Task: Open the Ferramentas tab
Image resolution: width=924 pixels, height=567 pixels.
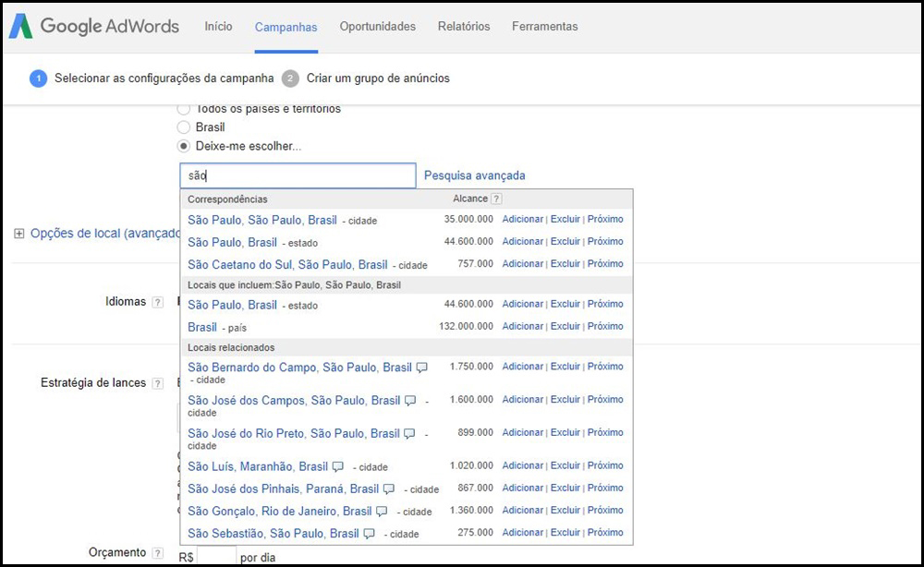Action: pyautogui.click(x=544, y=27)
